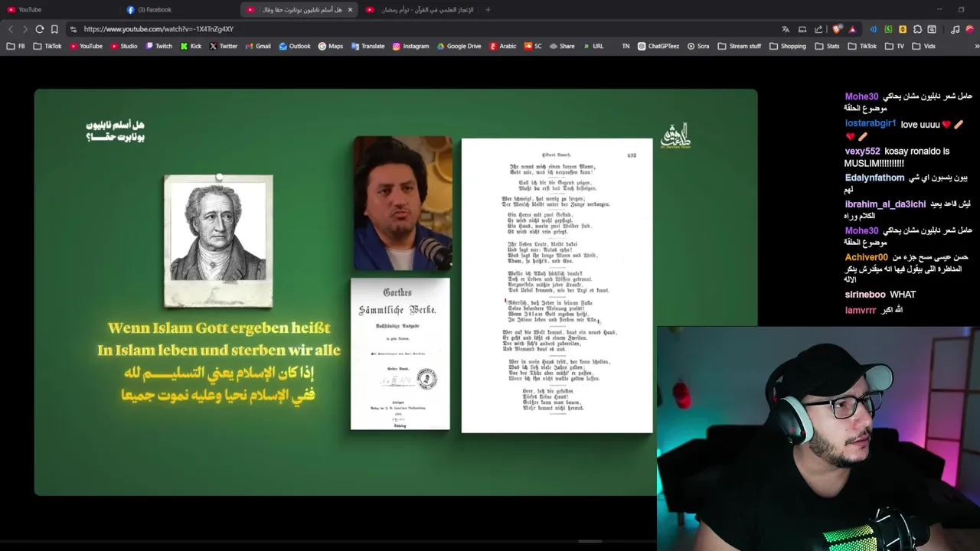980x551 pixels.
Task: Open the Twitch bookmark
Action: click(158, 46)
